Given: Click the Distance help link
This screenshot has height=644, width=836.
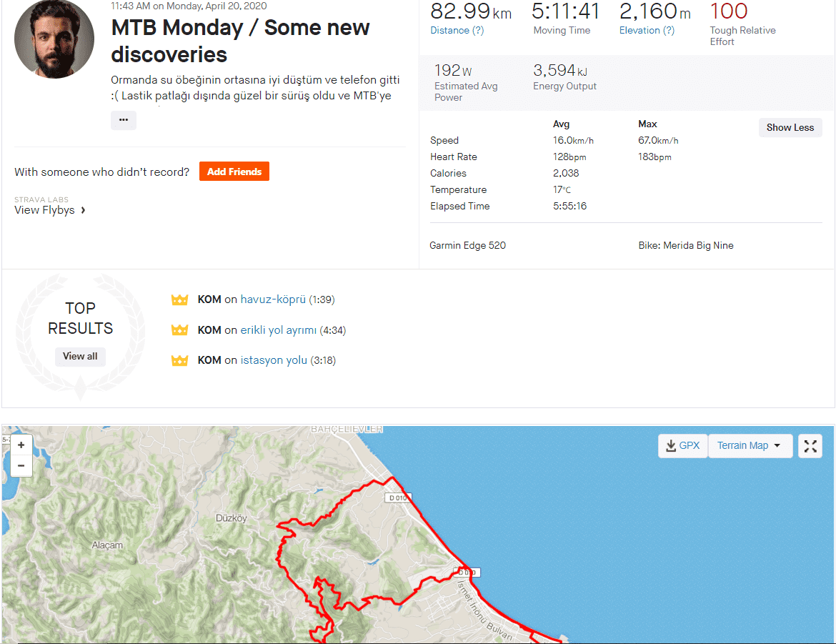Looking at the screenshot, I should [457, 30].
